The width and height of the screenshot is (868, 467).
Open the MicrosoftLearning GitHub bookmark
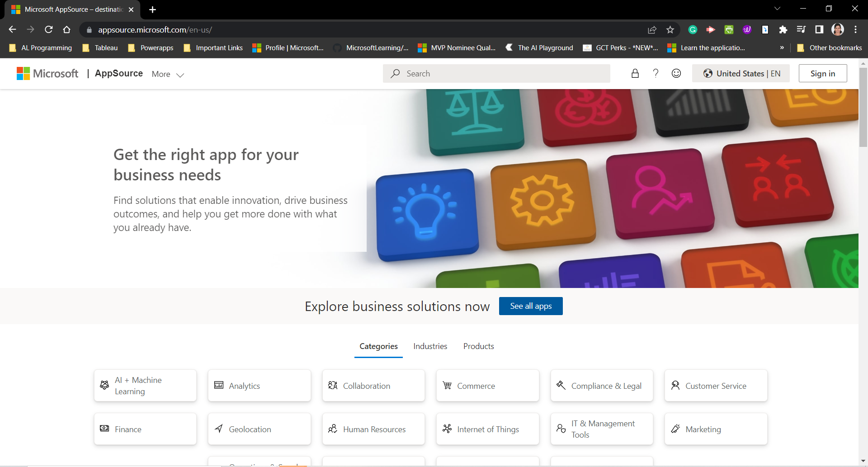point(371,47)
